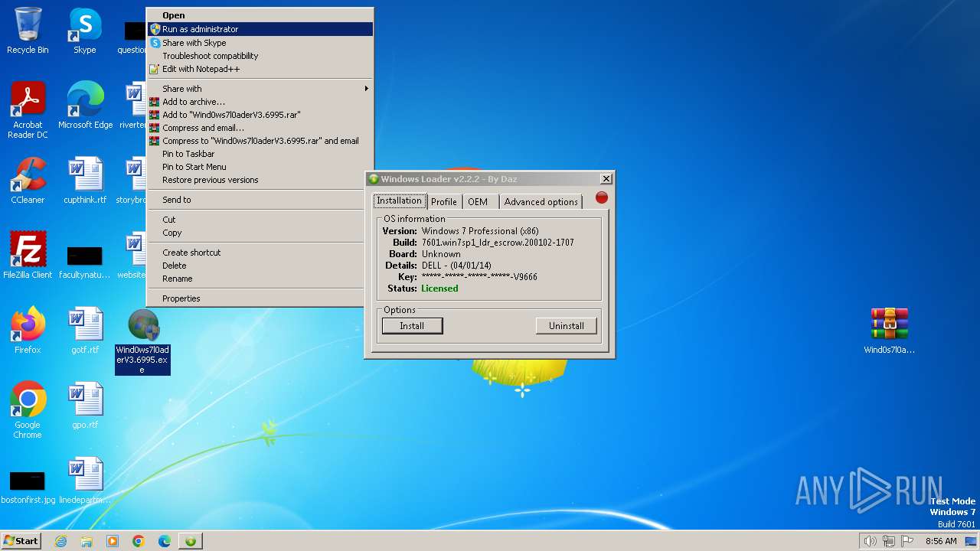
Task: Choose Cut from the context menu
Action: tap(260, 220)
